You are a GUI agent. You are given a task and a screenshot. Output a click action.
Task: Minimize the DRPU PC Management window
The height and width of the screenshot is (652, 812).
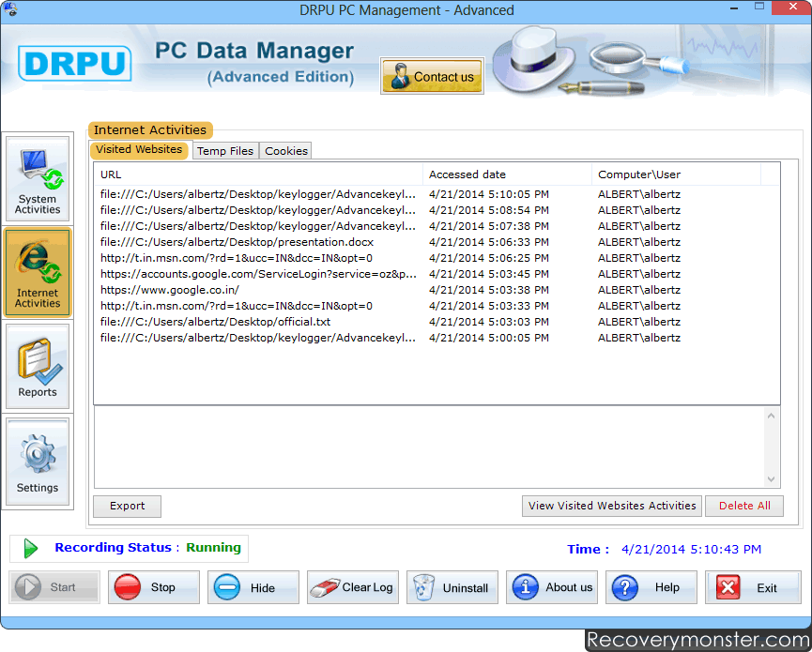pos(734,8)
